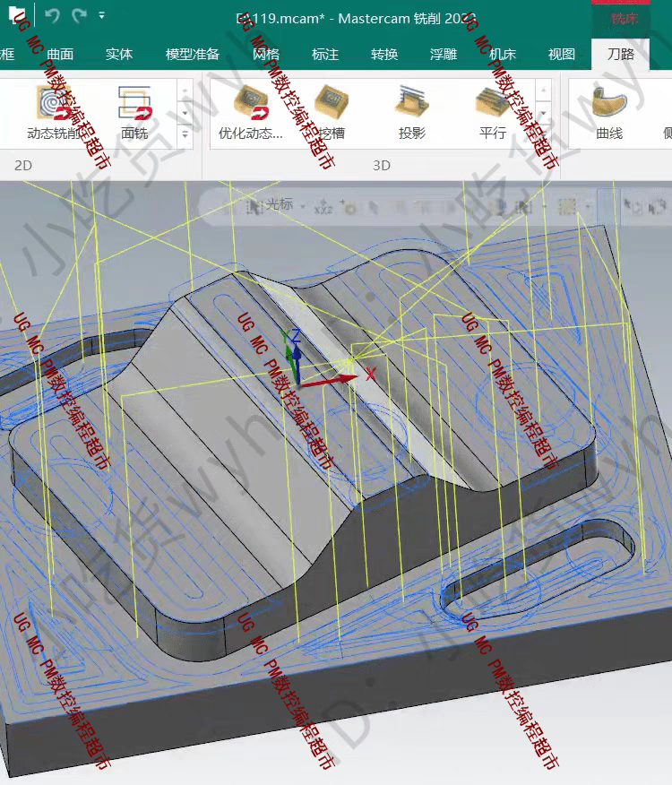Click the yellow selection filter grid icon
Screen dimensions: 672x785
[567, 206]
